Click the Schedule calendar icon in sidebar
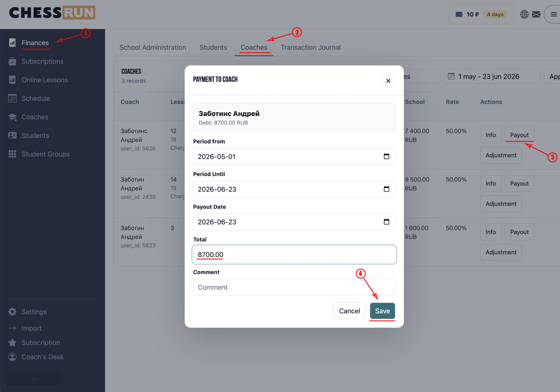560x392 pixels. click(x=12, y=98)
